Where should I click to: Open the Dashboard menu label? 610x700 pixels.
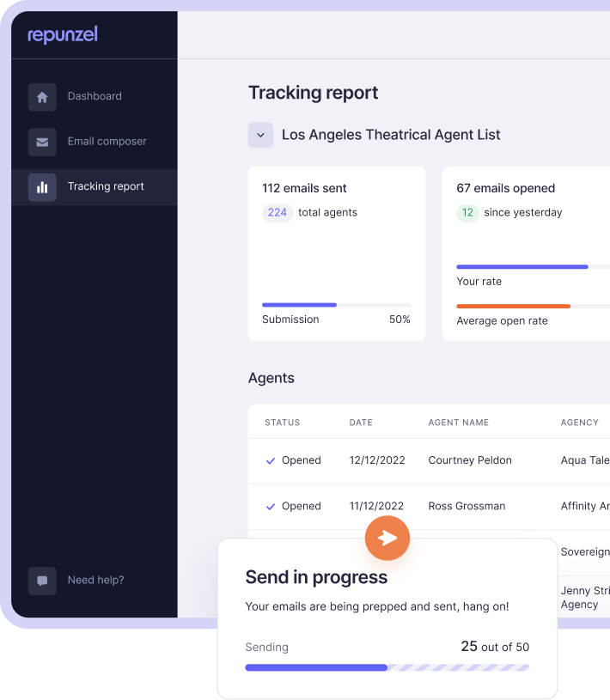tap(95, 96)
